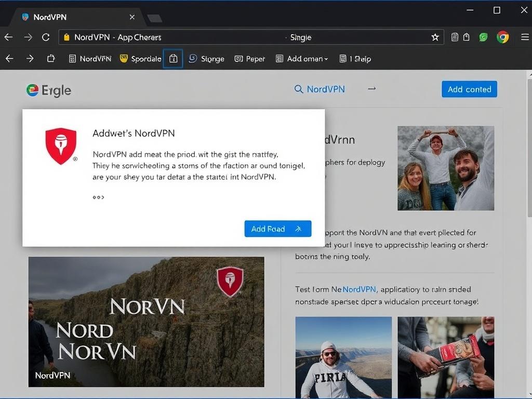Click the Add conted button
Image resolution: width=532 pixels, height=399 pixels.
click(469, 89)
